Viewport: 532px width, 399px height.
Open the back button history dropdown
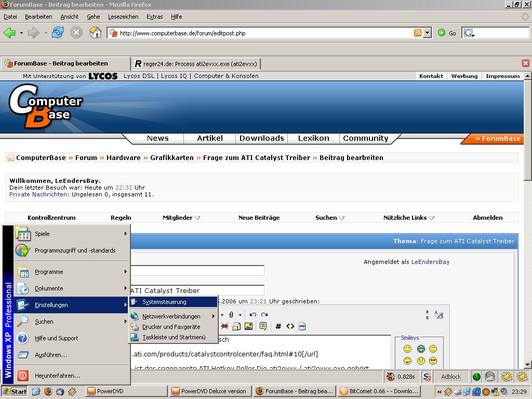pos(21,33)
